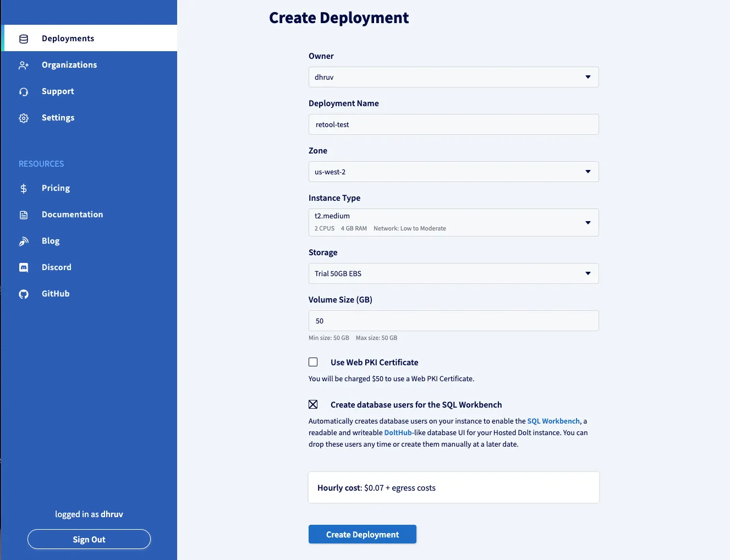Click the Create Deployment button

pos(362,534)
